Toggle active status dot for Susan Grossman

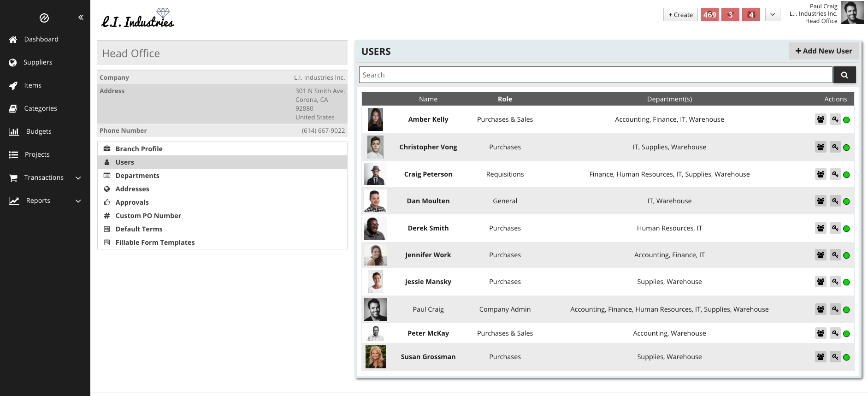click(846, 357)
